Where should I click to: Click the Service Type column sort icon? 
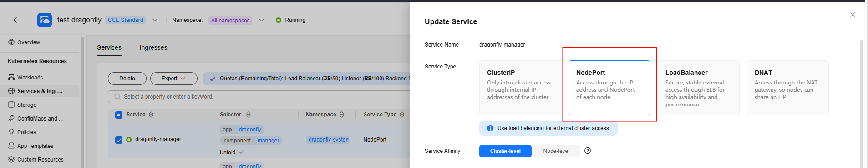tap(402, 115)
